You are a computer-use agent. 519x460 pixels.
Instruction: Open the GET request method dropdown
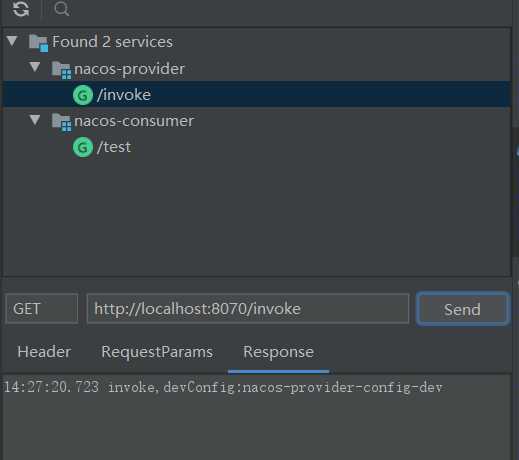[42, 309]
